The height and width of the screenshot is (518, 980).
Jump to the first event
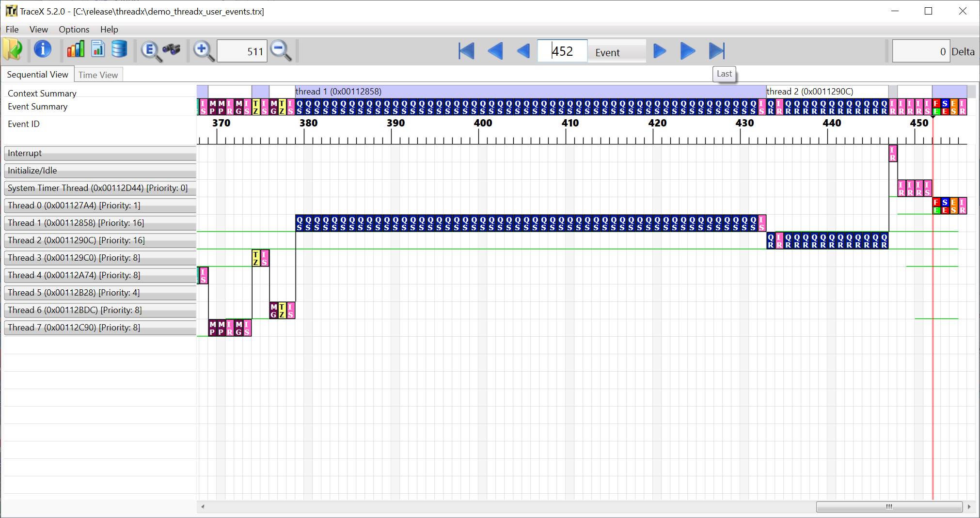click(465, 50)
